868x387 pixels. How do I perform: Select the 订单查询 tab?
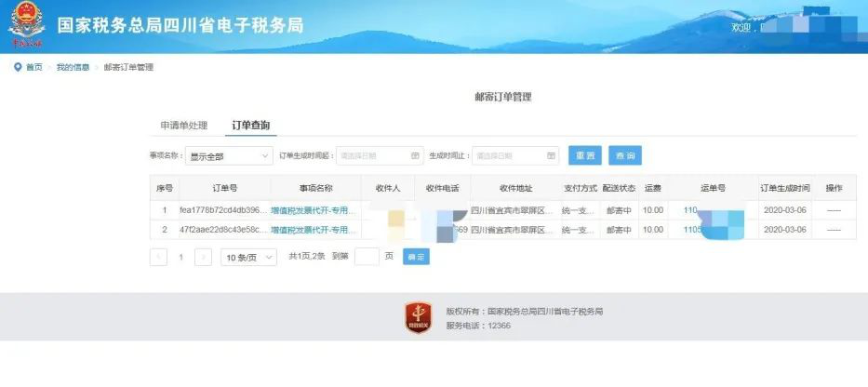point(250,125)
